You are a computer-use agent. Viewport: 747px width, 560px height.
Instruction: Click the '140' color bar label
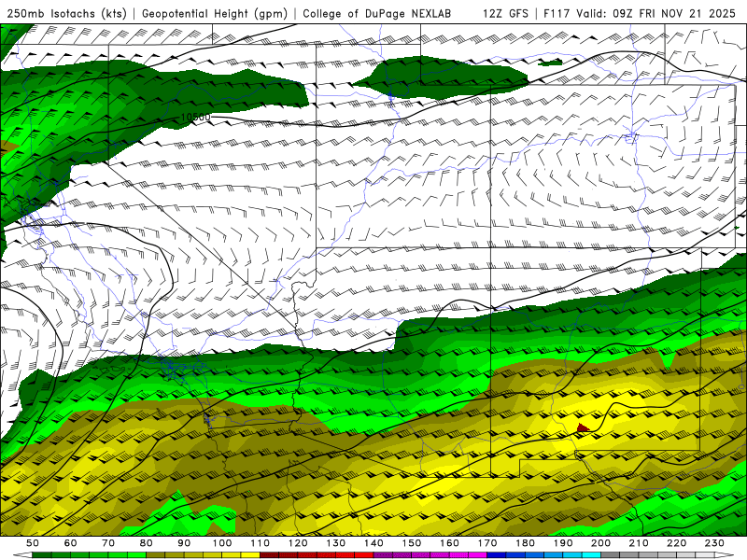coord(373,543)
